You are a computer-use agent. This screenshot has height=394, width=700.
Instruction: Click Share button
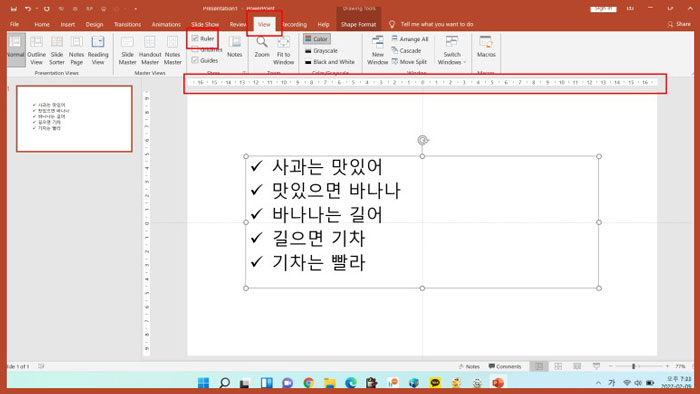679,24
